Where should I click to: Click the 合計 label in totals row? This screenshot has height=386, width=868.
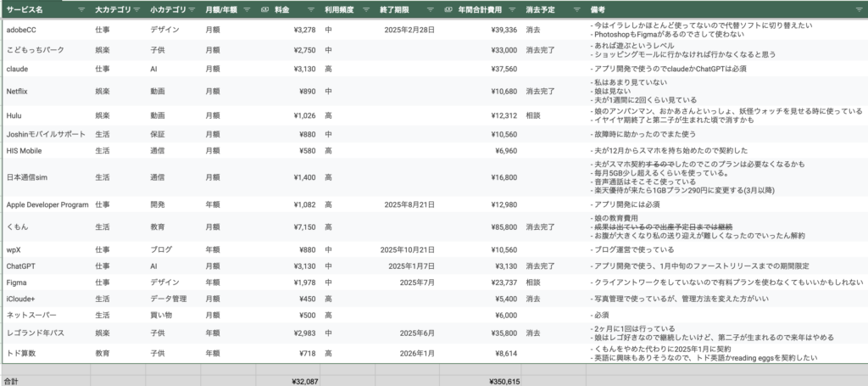[x=11, y=382]
